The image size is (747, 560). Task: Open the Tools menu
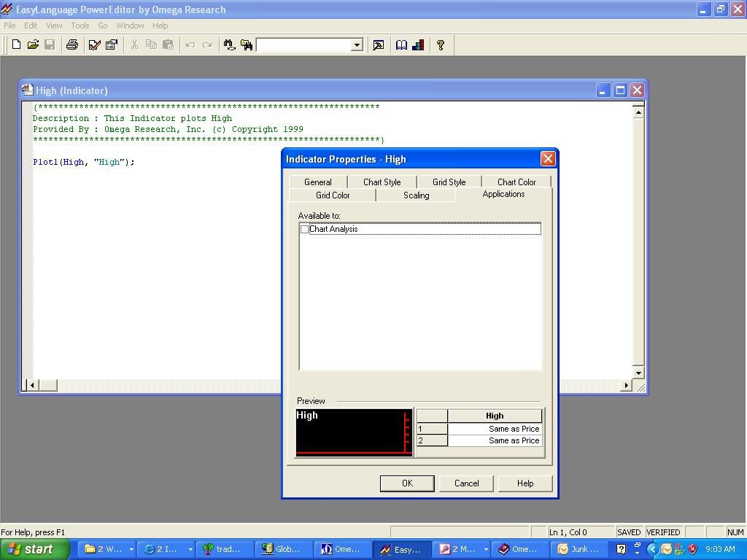[x=80, y=26]
